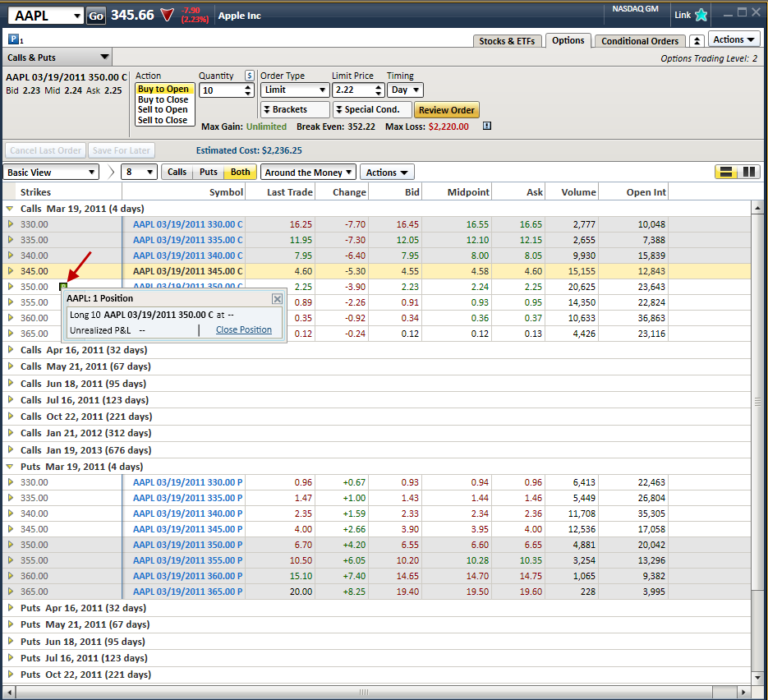Show Calls only in chain
The width and height of the screenshot is (768, 700).
coord(177,172)
